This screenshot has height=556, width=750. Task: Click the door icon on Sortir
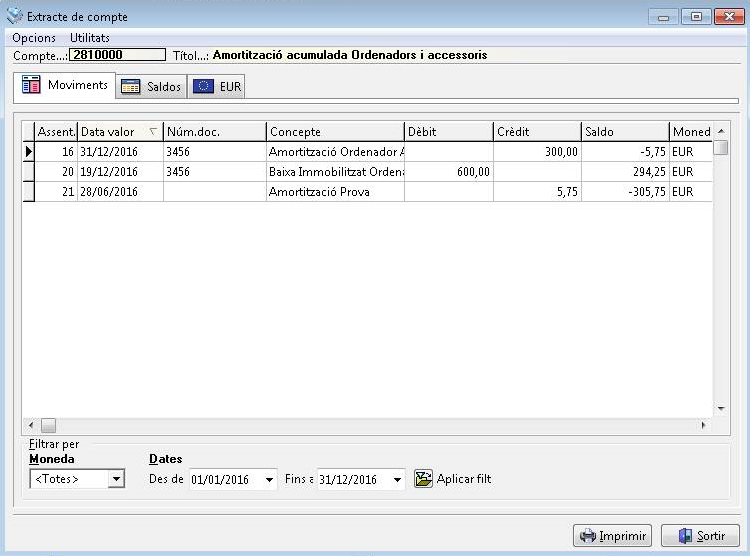685,535
